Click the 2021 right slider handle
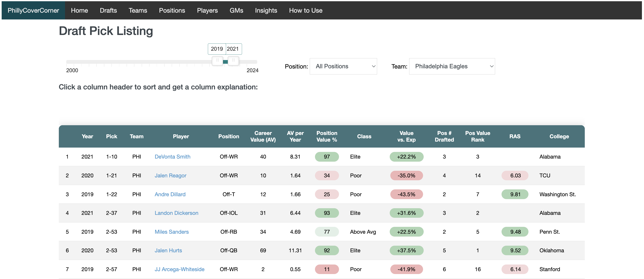644x279 pixels. [233, 60]
